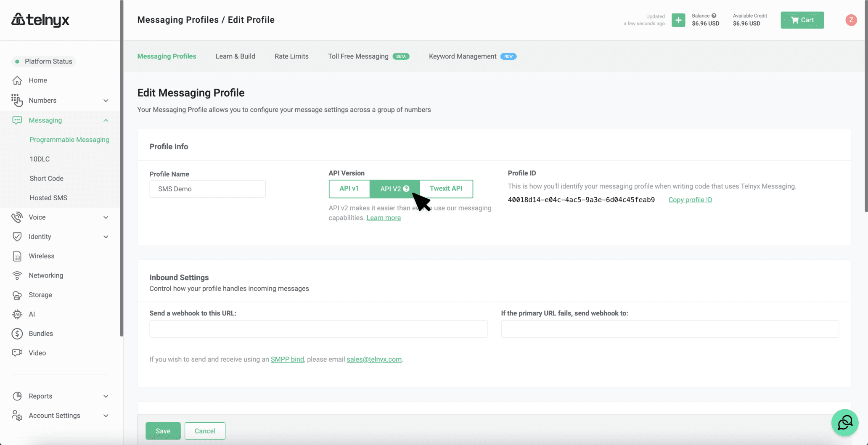The image size is (868, 445).
Task: Click the Wireless SIM icon
Action: [17, 256]
